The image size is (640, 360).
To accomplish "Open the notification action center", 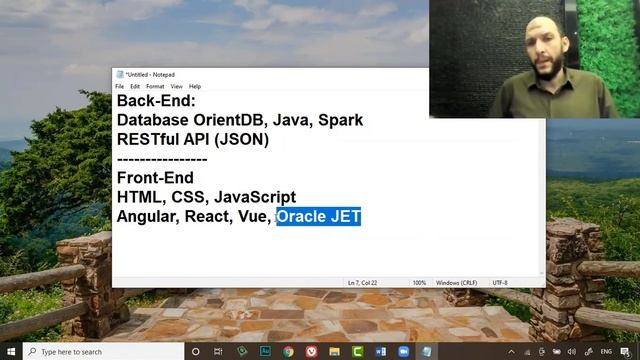I will [x=625, y=352].
